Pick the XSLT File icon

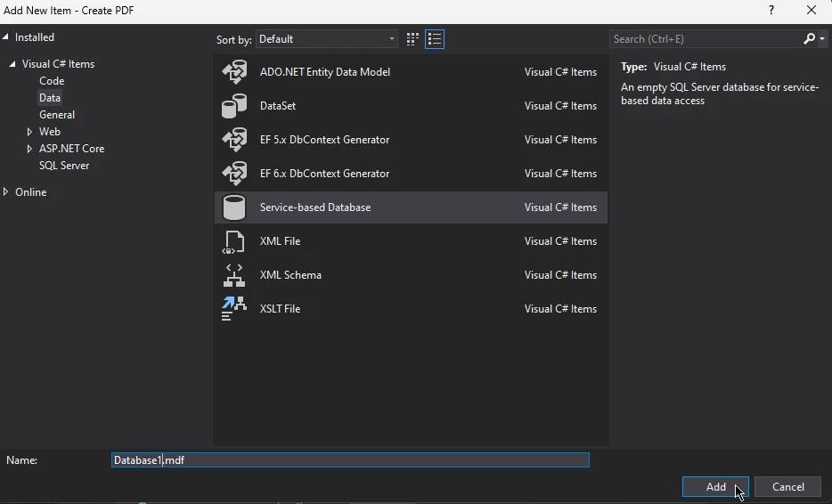(x=234, y=309)
